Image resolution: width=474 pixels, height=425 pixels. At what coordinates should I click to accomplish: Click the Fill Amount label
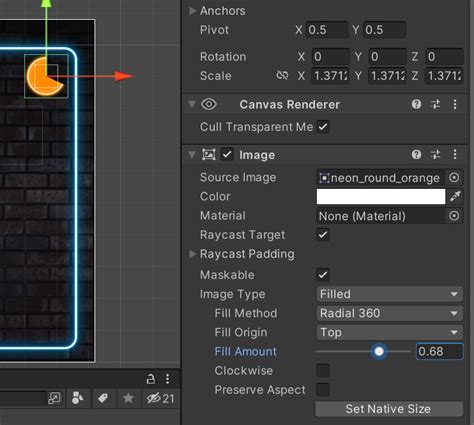point(246,351)
